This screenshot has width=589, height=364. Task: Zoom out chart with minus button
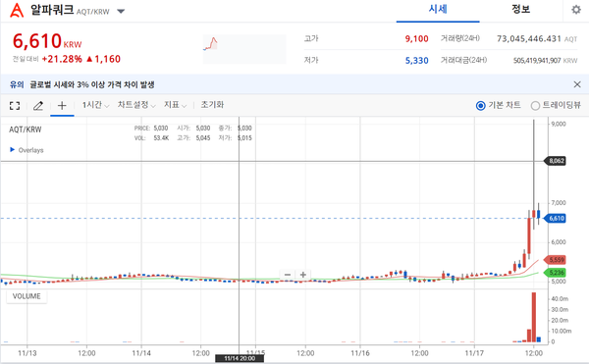click(288, 275)
